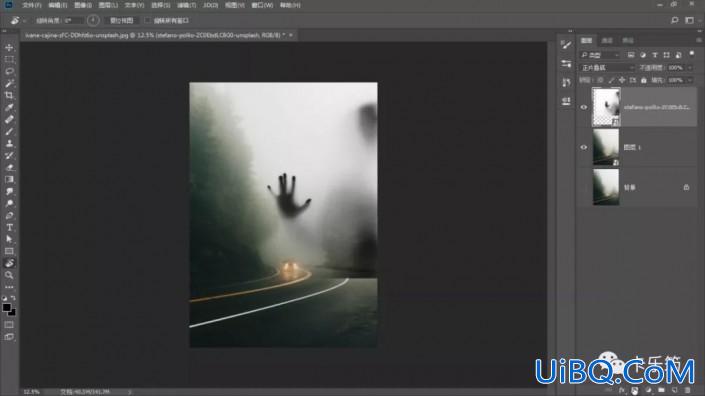
Task: Select the Brush tool
Action: click(x=9, y=132)
